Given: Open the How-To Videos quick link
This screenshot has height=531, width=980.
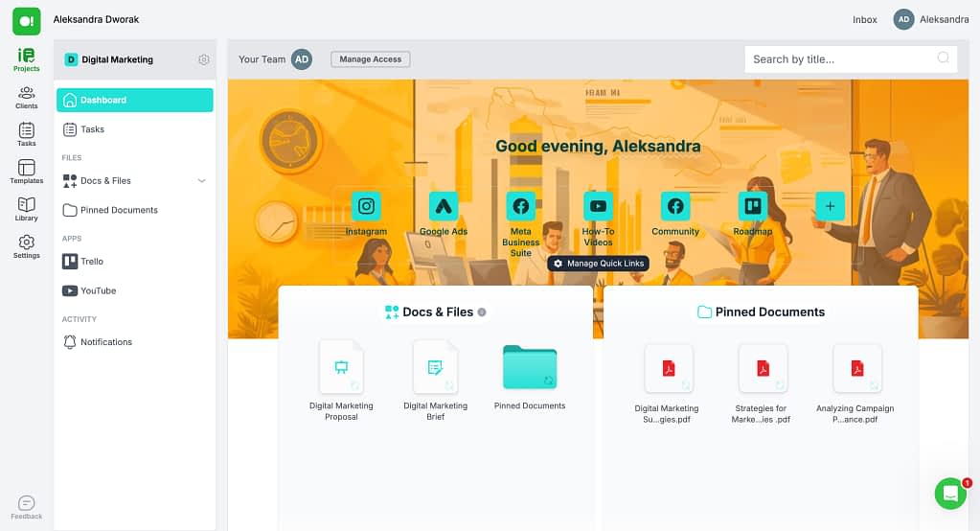Looking at the screenshot, I should [x=598, y=206].
